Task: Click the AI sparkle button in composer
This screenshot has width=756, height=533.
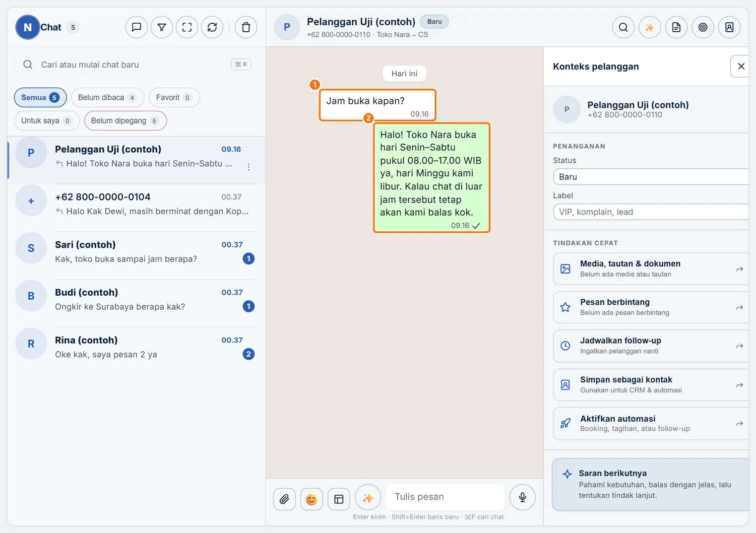Action: (368, 498)
